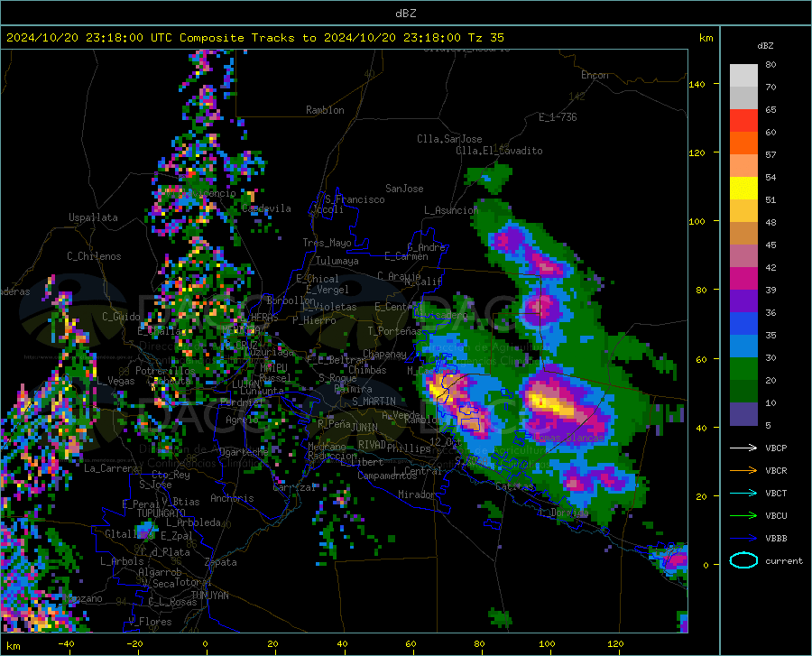Screen dimensions: 812x656
Task: Click the cyan VBCT arrow in legend
Action: coord(743,493)
